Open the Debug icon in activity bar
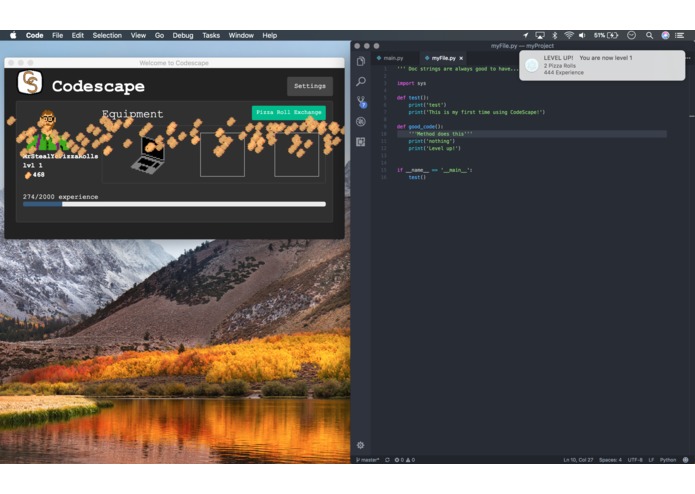The width and height of the screenshot is (695, 494). (x=361, y=121)
